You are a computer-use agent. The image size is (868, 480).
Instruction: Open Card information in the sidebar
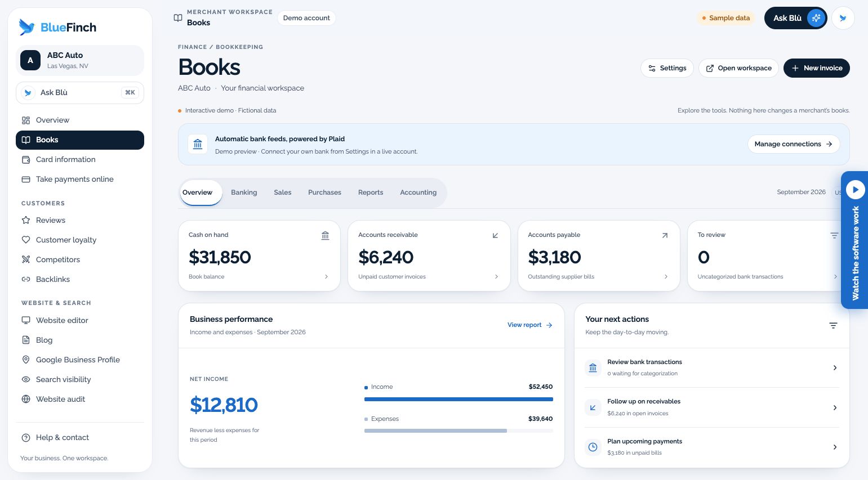tap(80, 159)
